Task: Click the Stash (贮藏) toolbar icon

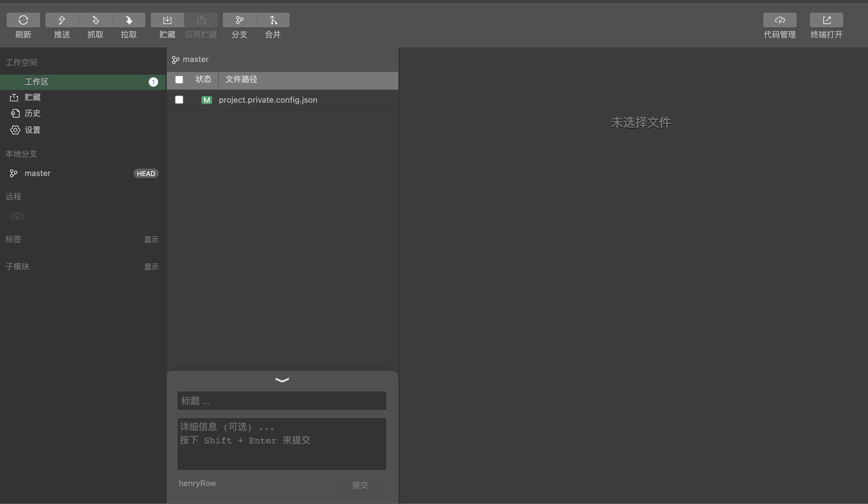Action: point(167,20)
